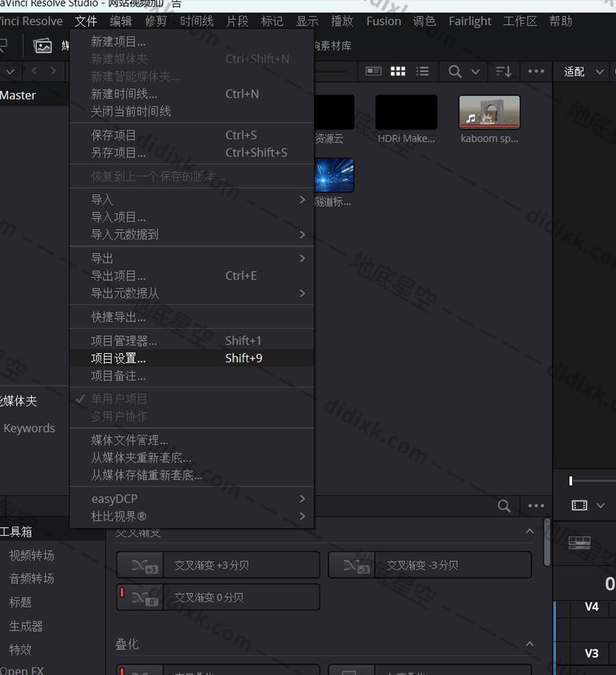Click the effects panel vertical scrollbar
This screenshot has height=675, width=616.
(x=546, y=542)
